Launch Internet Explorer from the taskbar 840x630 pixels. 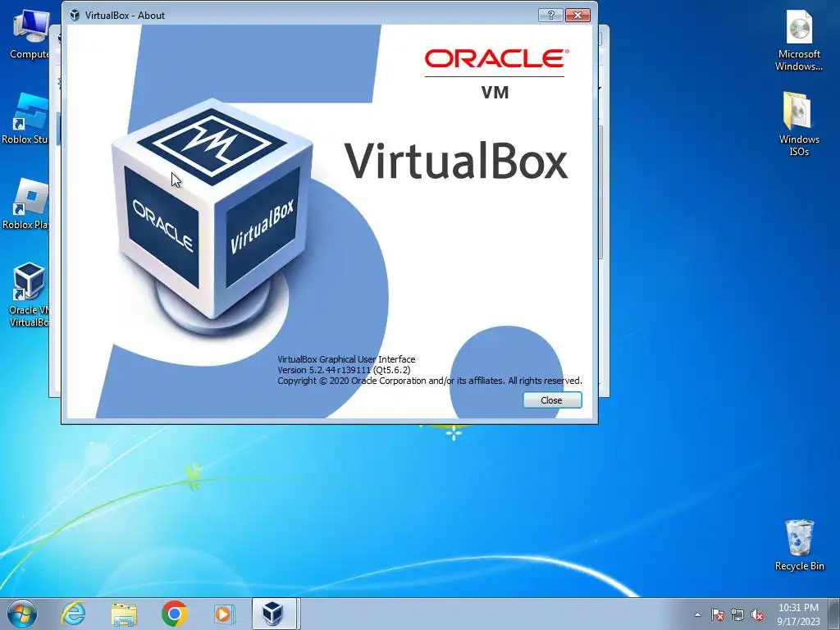pyautogui.click(x=73, y=614)
